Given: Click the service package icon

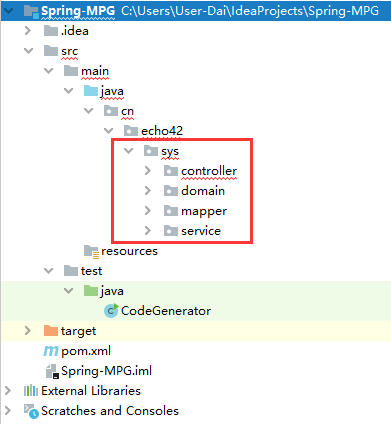Looking at the screenshot, I should click(171, 231).
